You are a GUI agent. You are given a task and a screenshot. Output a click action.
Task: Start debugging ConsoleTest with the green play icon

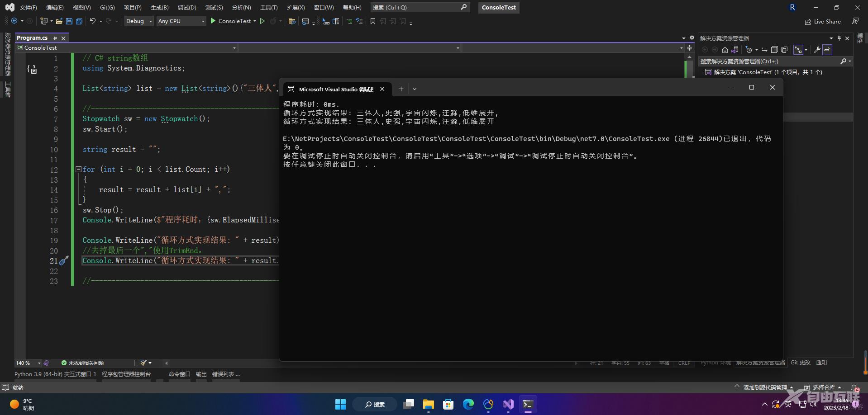[213, 21]
